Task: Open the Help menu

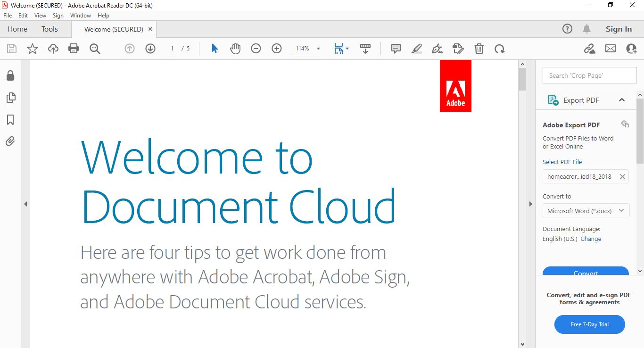Action: tap(103, 16)
